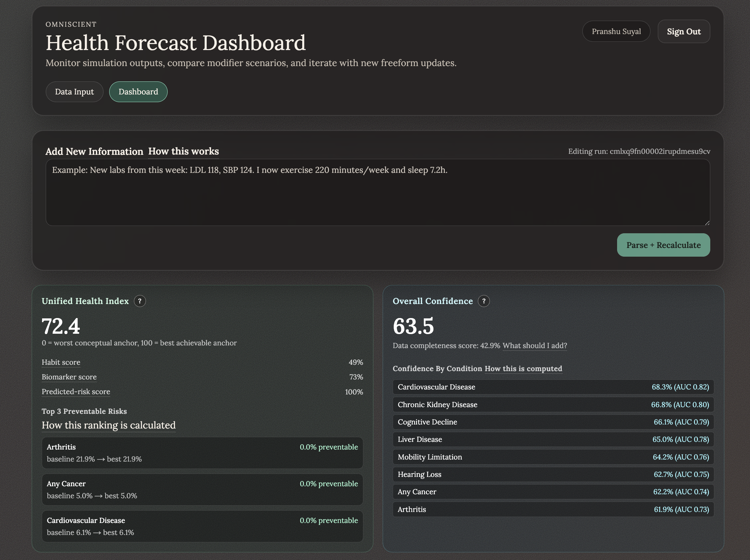This screenshot has height=560, width=750.
Task: Click the Biomarker score label
Action: tap(69, 377)
